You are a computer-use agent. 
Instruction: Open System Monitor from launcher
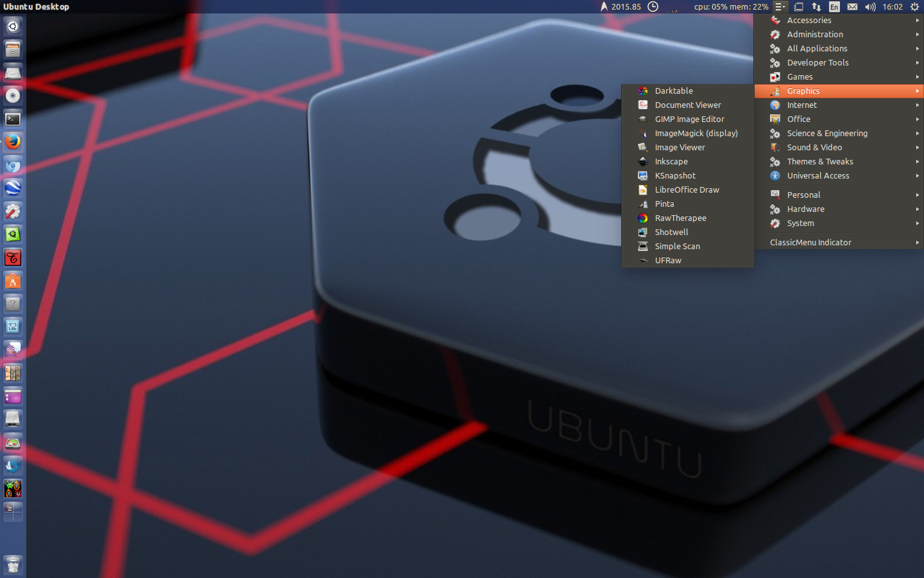13,327
